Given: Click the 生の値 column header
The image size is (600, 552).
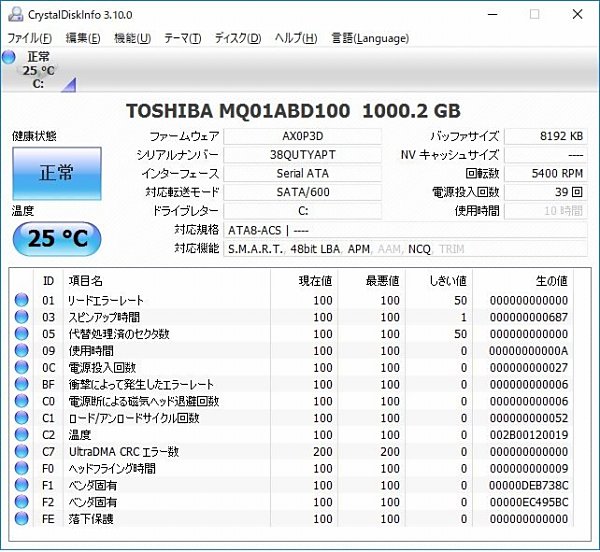Looking at the screenshot, I should [523, 281].
